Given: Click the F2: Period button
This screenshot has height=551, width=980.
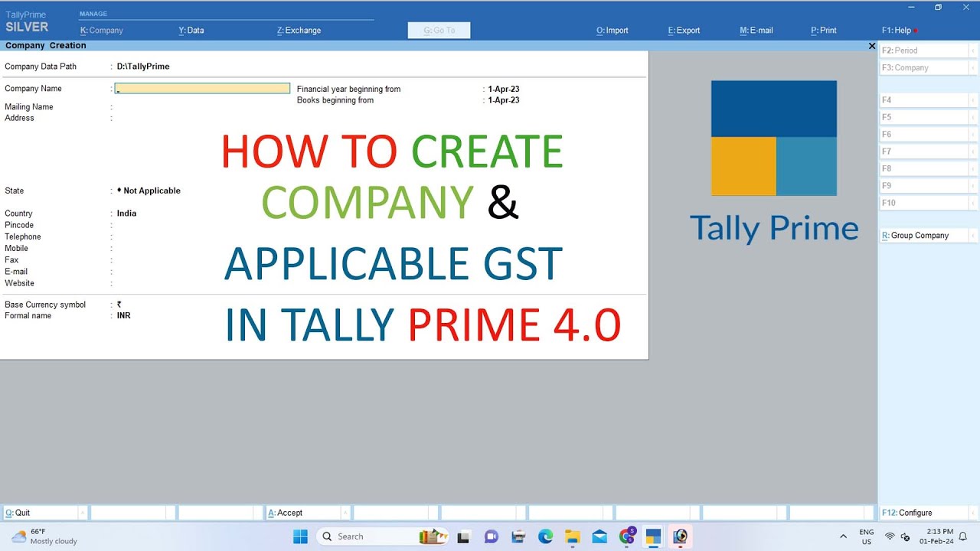Looking at the screenshot, I should pos(923,51).
